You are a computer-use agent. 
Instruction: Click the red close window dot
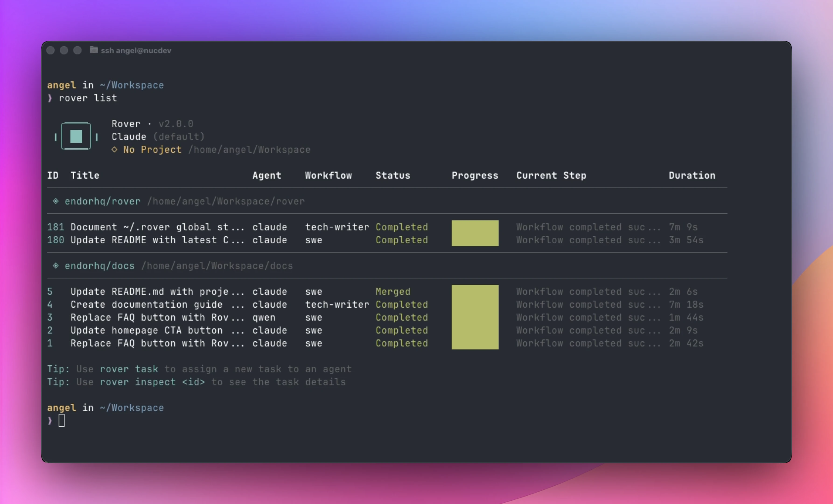click(x=51, y=50)
